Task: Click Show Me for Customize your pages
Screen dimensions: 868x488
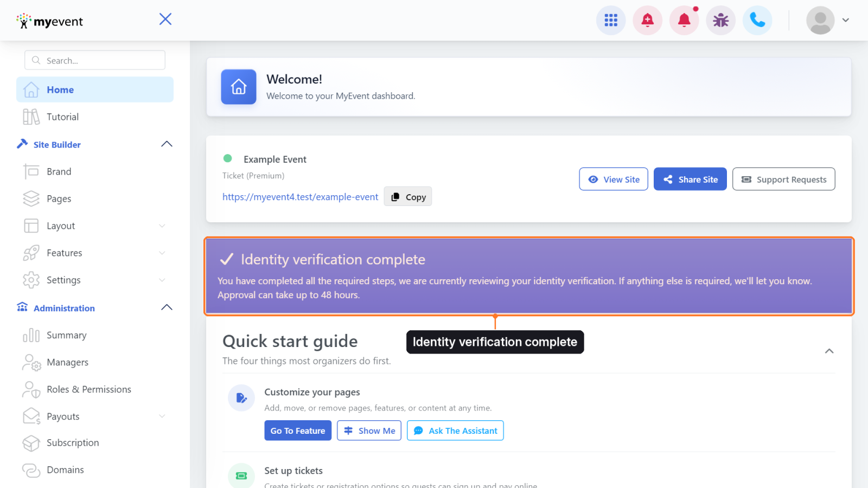Action: tap(369, 431)
